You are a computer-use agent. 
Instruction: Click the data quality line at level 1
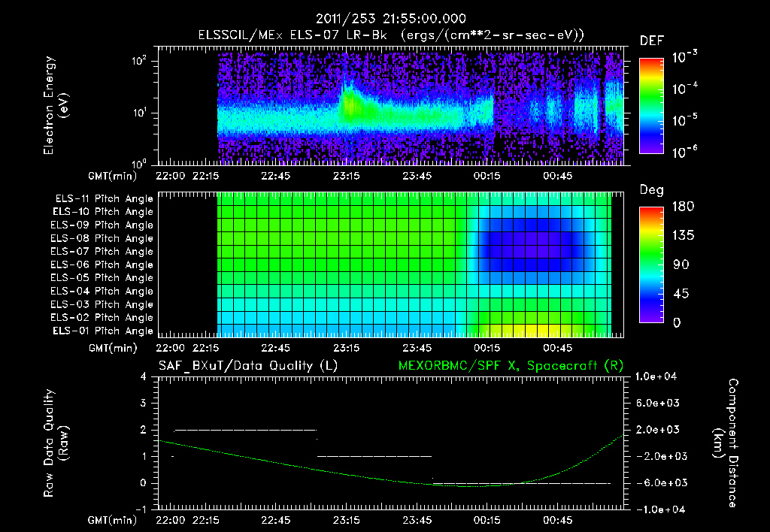coord(374,456)
